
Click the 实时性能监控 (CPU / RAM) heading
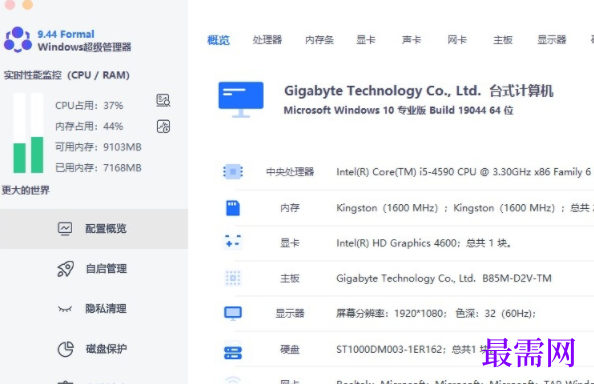point(67,75)
